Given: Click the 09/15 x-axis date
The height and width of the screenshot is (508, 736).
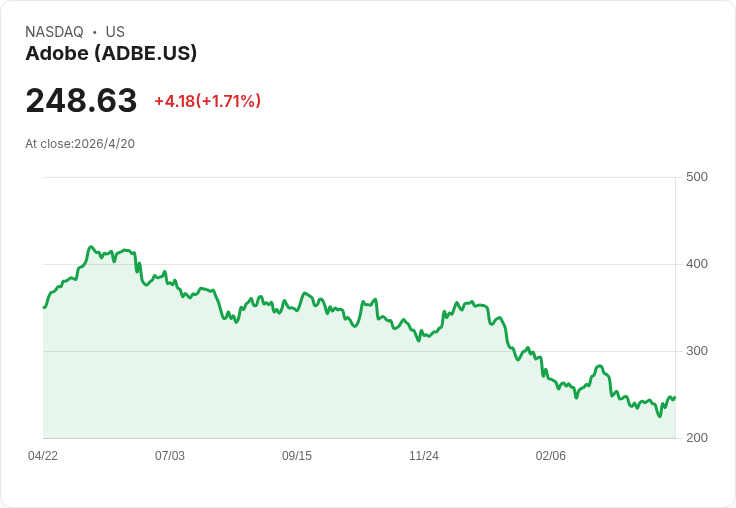Looking at the screenshot, I should tap(297, 456).
